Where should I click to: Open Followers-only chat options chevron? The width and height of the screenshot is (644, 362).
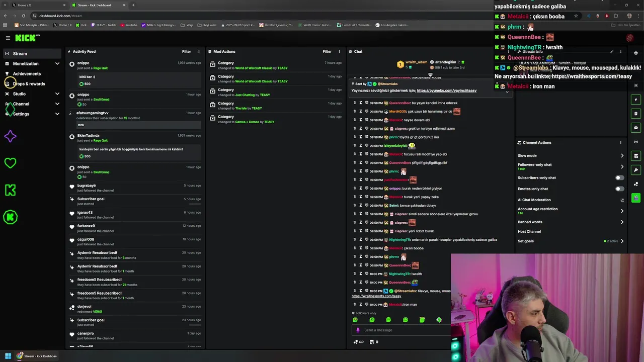click(622, 166)
